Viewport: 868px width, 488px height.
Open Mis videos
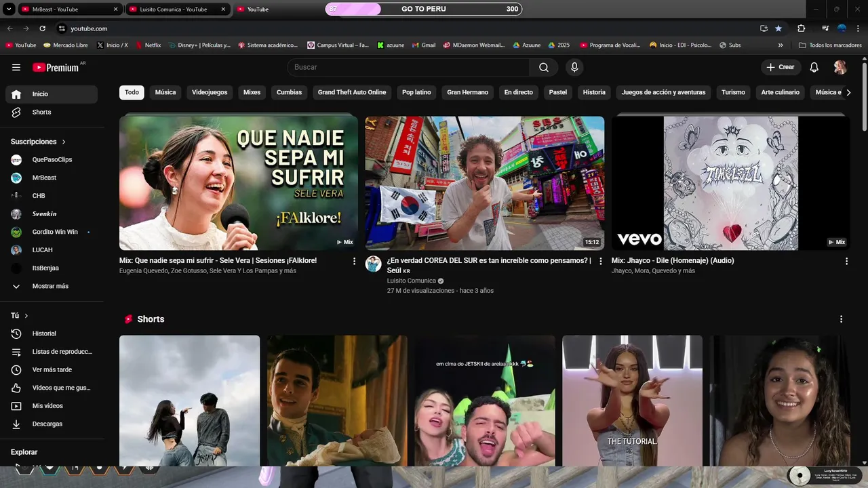pyautogui.click(x=52, y=406)
